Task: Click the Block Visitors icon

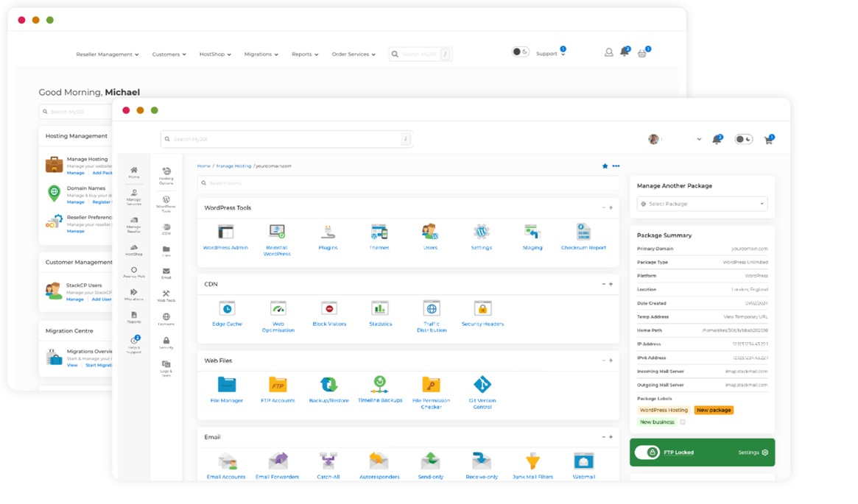Action: pyautogui.click(x=328, y=309)
